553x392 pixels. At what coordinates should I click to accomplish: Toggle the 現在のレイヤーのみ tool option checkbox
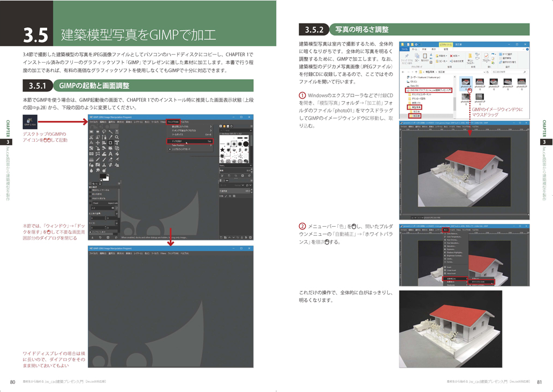(x=90, y=190)
